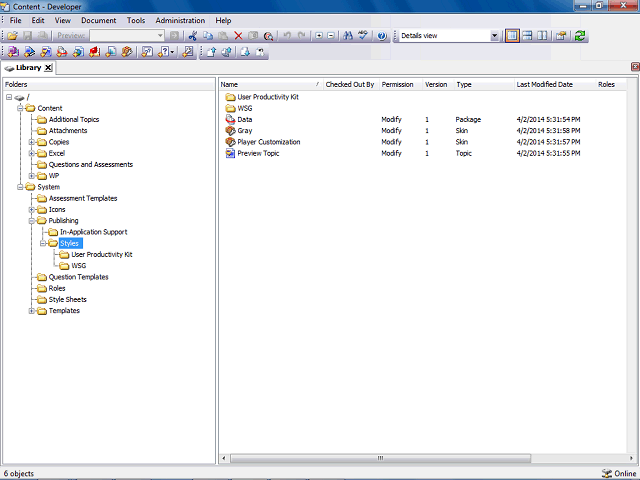
Task: Click the ABC spell check icon
Action: [x=363, y=36]
